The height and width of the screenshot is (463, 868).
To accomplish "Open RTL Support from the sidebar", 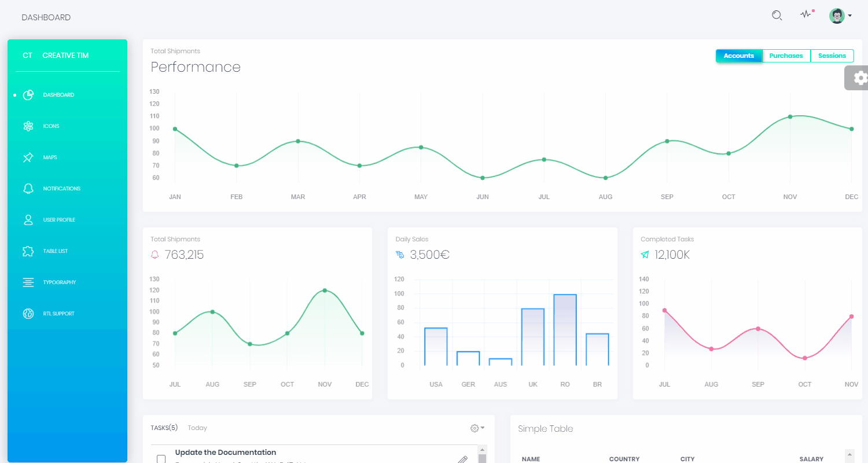I will [x=58, y=313].
